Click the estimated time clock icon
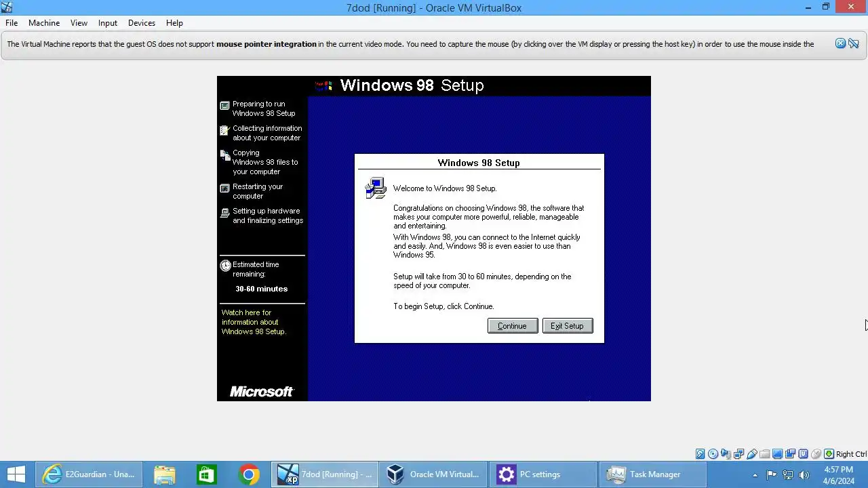Screen dimensions: 868x488 225,266
